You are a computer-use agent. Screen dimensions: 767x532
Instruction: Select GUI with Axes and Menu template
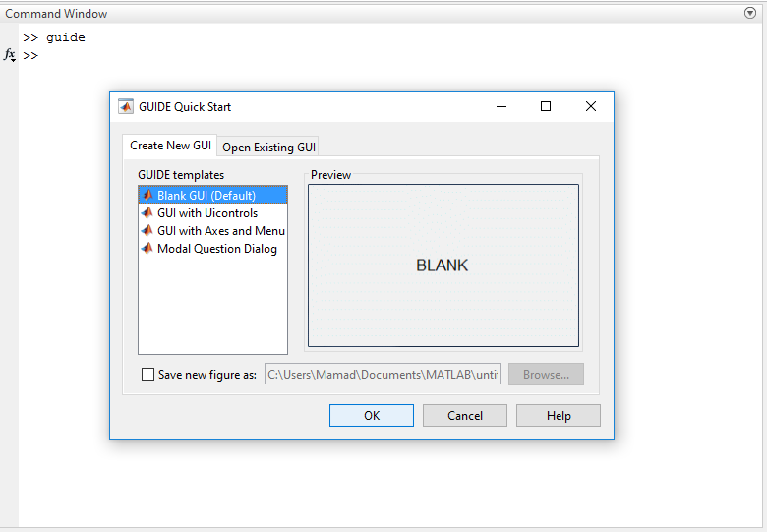coord(212,231)
